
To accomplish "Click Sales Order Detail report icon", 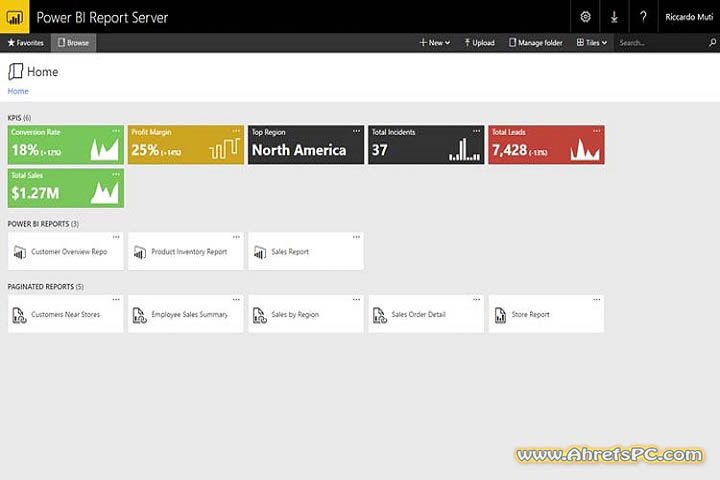I will (x=380, y=315).
